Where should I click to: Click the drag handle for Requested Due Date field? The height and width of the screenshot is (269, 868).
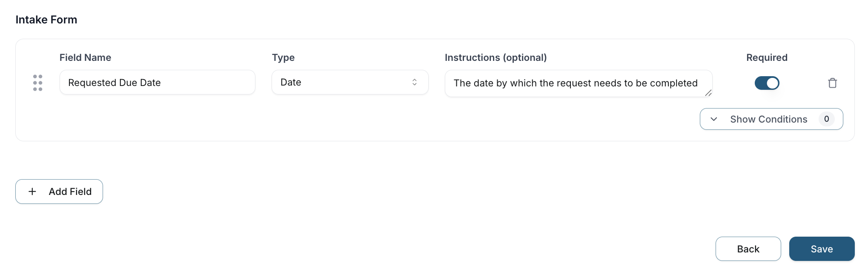click(x=37, y=83)
